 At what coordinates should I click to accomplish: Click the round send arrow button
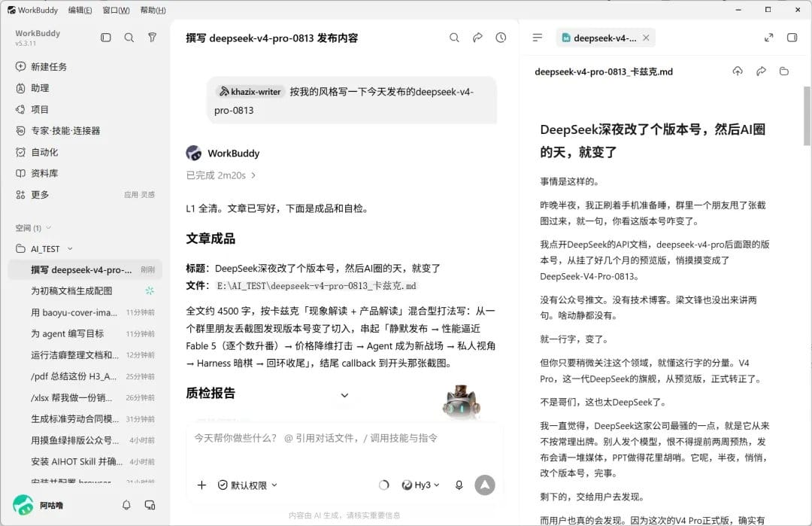click(x=485, y=485)
